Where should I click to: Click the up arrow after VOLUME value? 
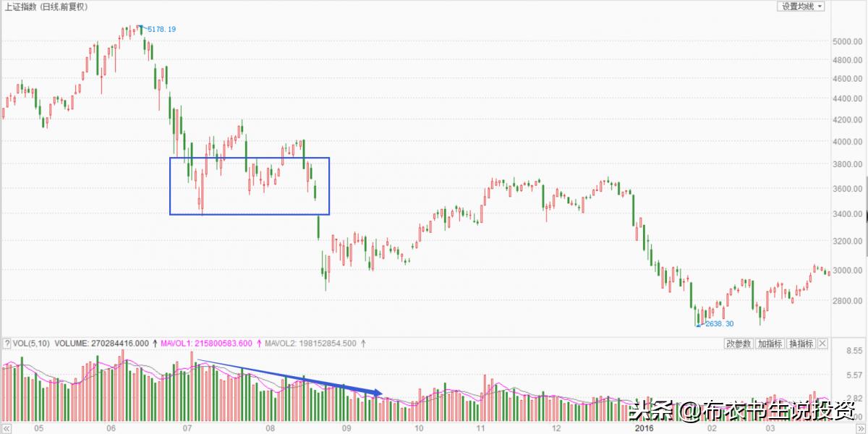[156, 344]
